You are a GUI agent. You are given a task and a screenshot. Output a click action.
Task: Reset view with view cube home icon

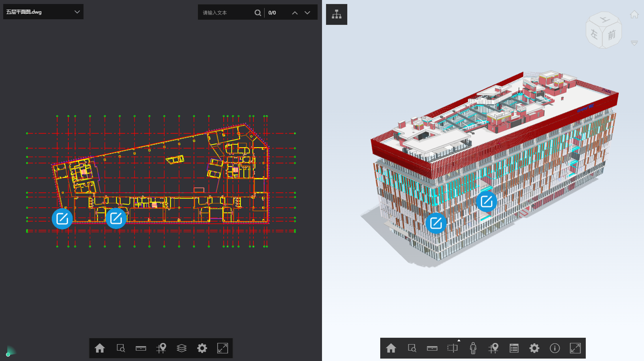634,15
